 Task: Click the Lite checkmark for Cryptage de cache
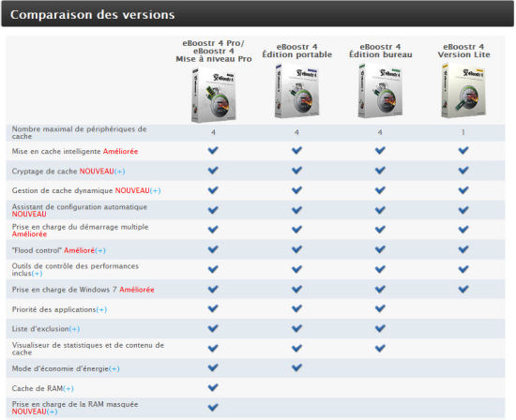click(x=463, y=171)
